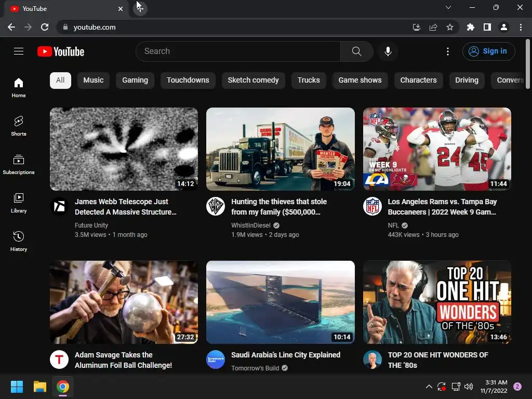
Task: Open the NFL Week 9 highlights thumbnail
Action: coord(437,149)
